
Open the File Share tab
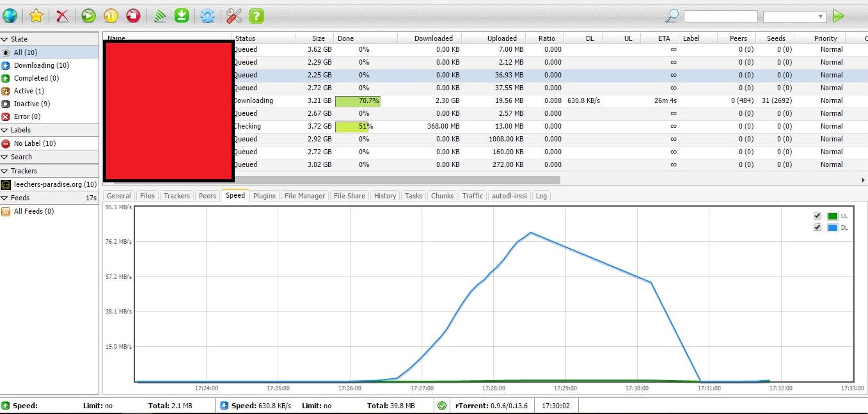(x=349, y=196)
